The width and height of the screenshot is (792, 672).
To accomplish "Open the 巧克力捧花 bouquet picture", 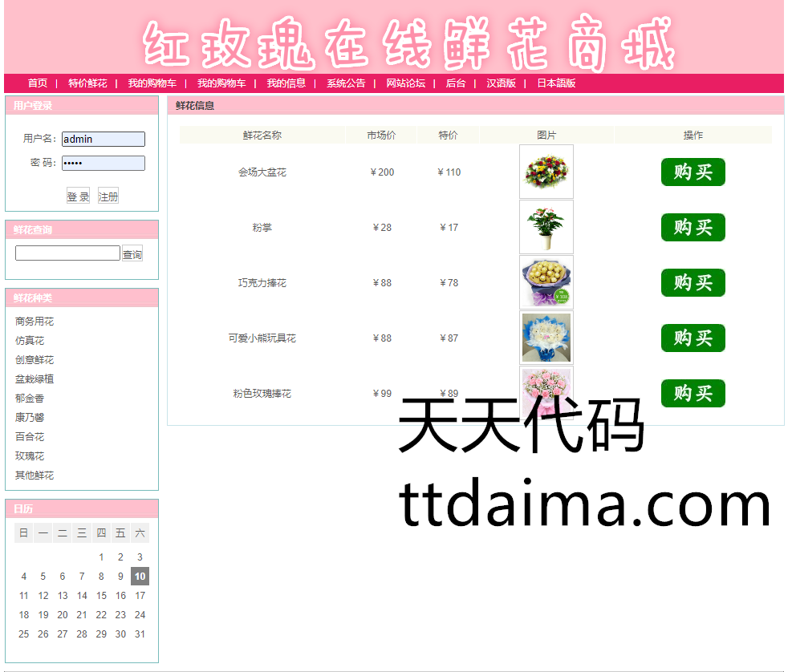I will tap(546, 282).
